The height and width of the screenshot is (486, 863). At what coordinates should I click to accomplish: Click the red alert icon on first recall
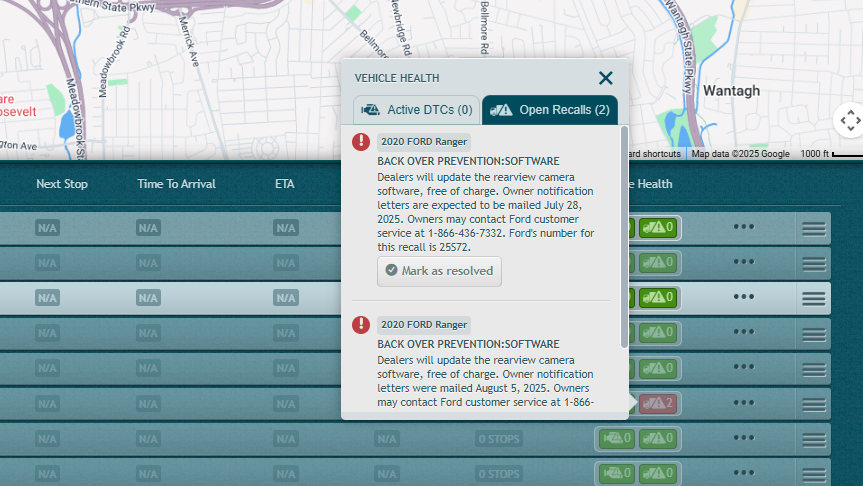click(x=361, y=142)
